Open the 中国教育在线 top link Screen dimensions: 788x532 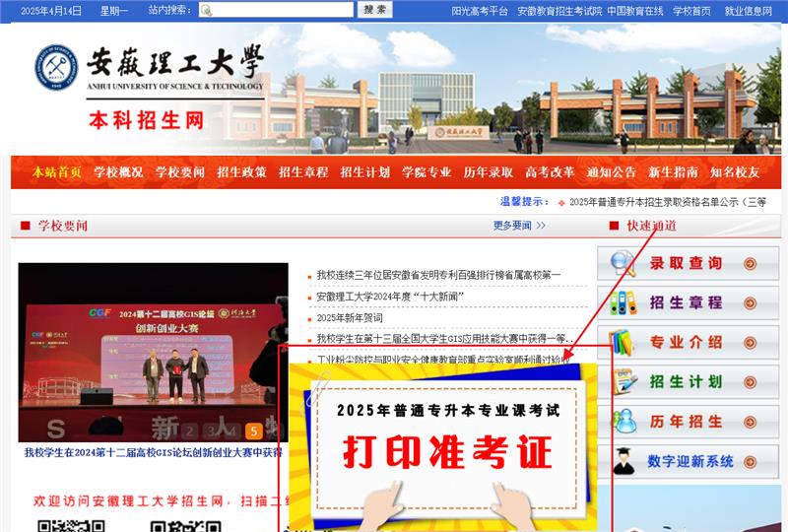(x=635, y=11)
